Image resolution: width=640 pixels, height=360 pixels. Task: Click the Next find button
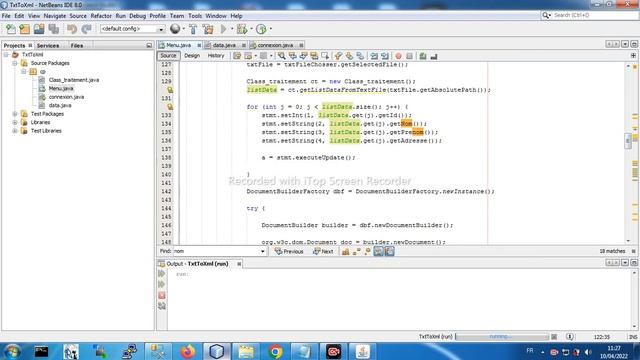323,251
